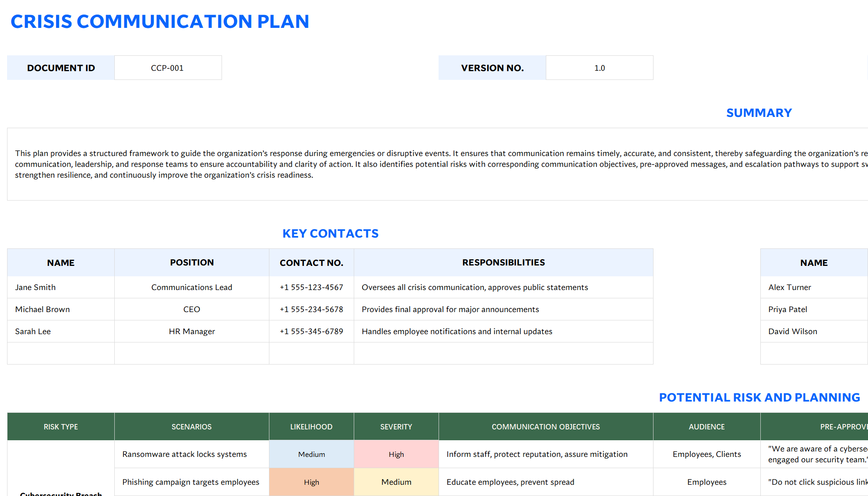Select phone number +1 555-234-5678
This screenshot has height=496, width=868.
click(311, 309)
